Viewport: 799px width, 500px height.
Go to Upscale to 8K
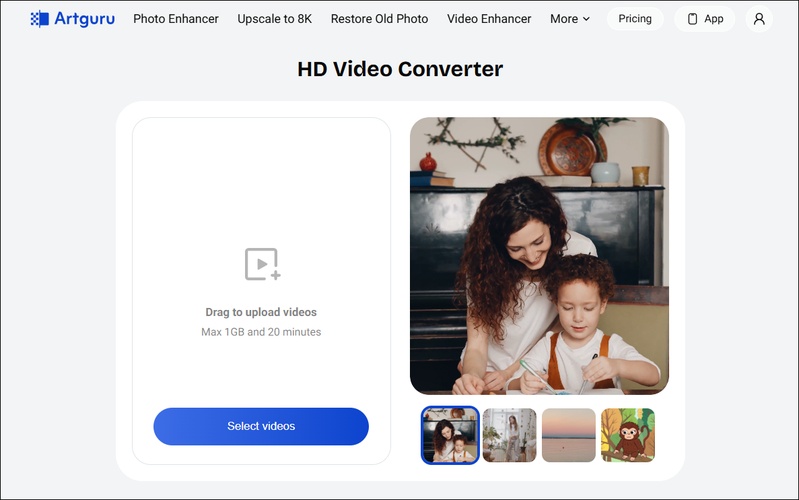pos(275,19)
